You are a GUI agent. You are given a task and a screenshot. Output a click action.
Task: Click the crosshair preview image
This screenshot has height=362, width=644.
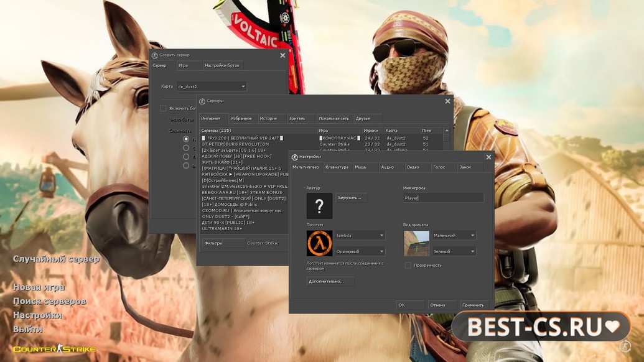(x=416, y=243)
